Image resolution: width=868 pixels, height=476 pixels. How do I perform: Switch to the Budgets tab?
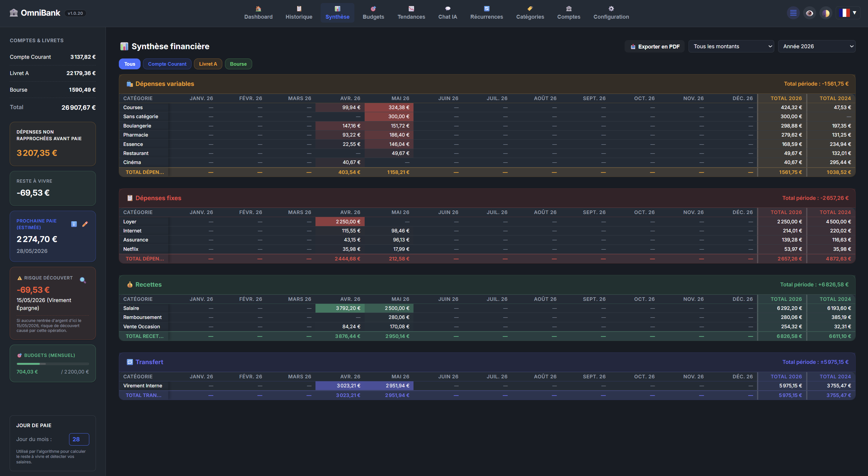click(x=373, y=13)
